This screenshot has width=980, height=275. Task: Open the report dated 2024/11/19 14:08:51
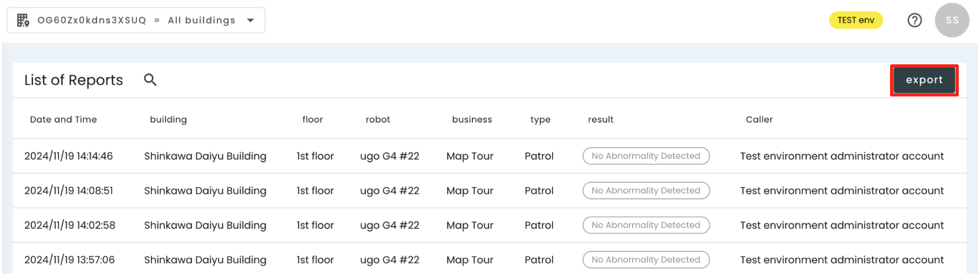point(490,190)
